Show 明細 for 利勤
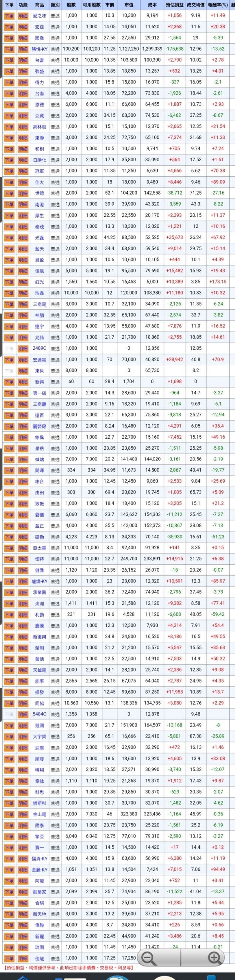This screenshot has width=235, height=980. [23, 614]
